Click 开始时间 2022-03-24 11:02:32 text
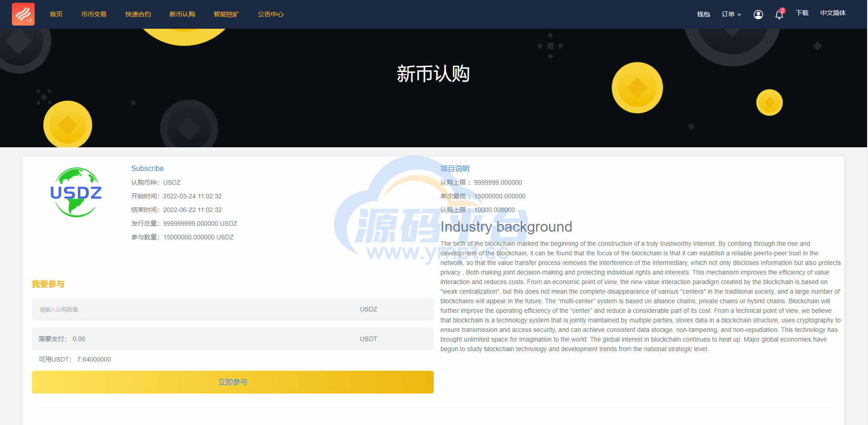Screen dimensions: 868x425 pos(176,196)
